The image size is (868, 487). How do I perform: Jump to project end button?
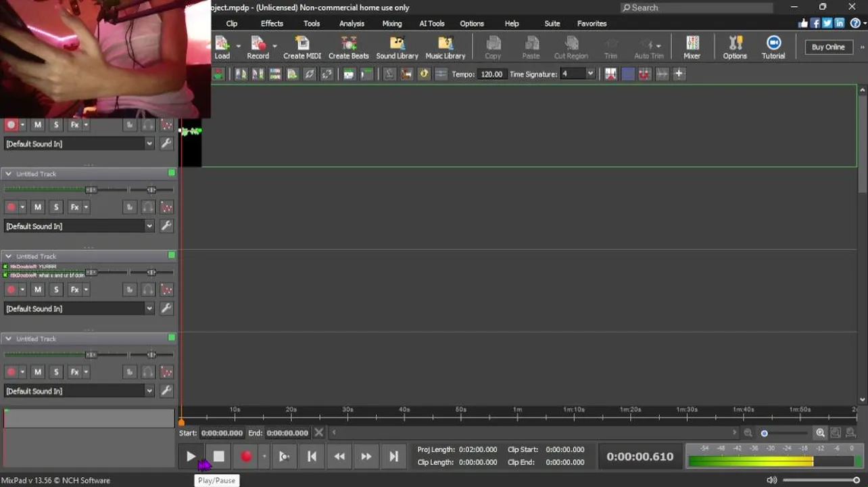[x=393, y=457]
